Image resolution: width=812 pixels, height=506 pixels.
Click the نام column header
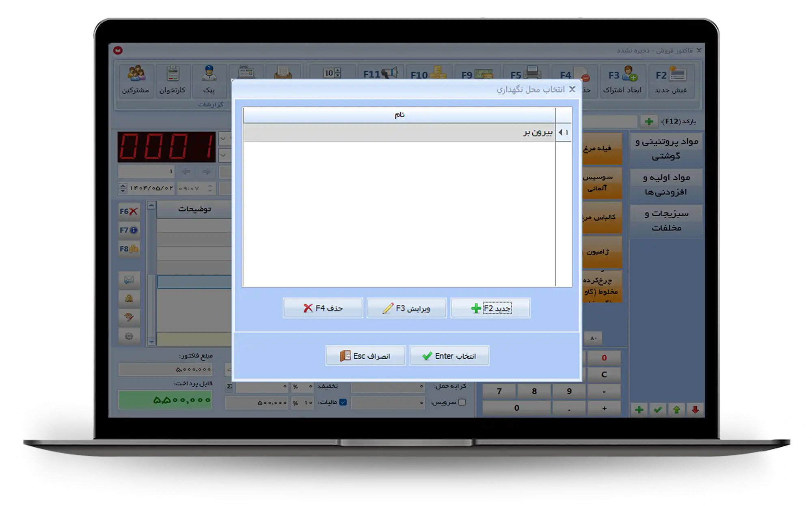[400, 115]
